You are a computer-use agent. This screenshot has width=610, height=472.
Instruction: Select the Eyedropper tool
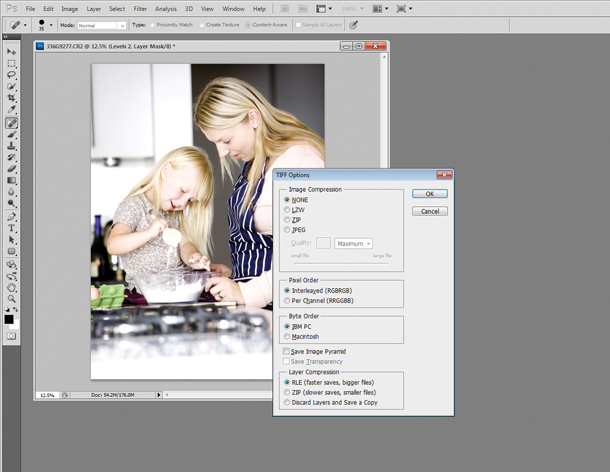coord(11,109)
